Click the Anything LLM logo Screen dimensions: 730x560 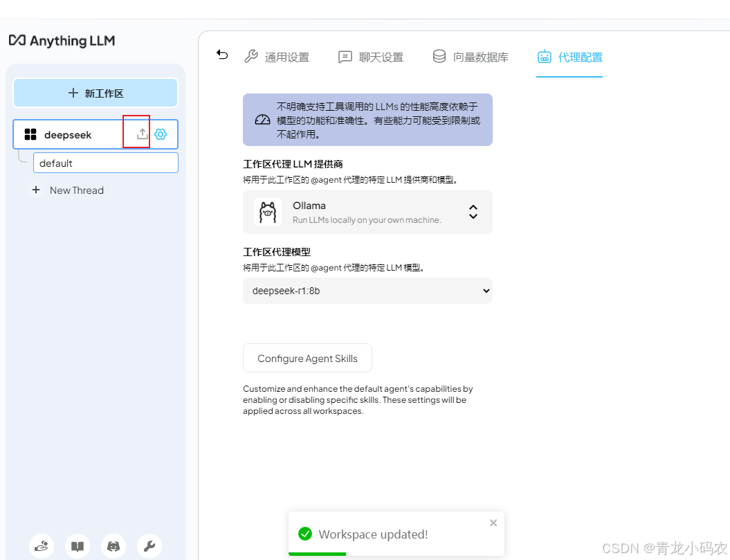[x=62, y=41]
